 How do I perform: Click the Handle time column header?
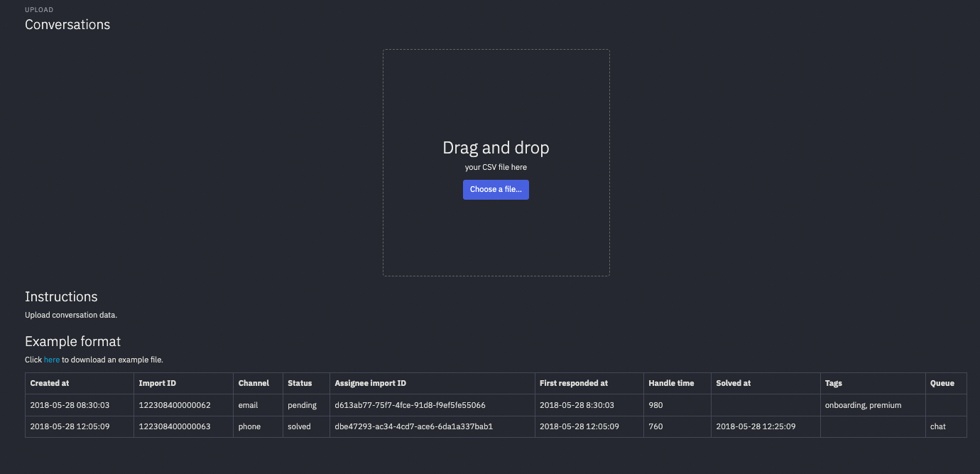click(x=677, y=384)
